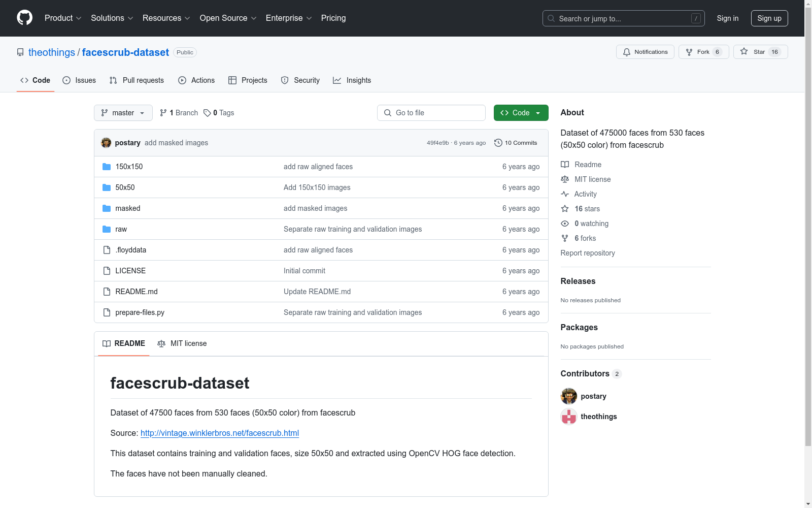Open 'Update README.md' commit message
Image resolution: width=812 pixels, height=508 pixels.
tap(317, 292)
